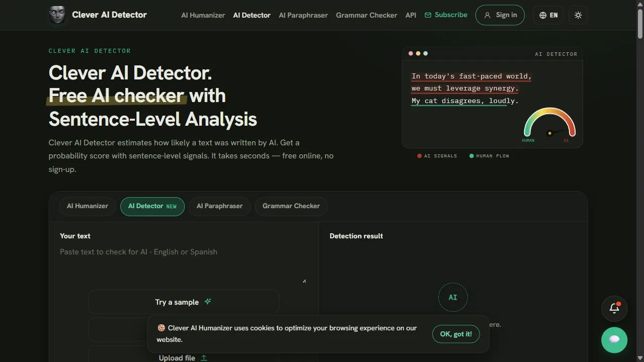Click the text area resize handle

(304, 281)
